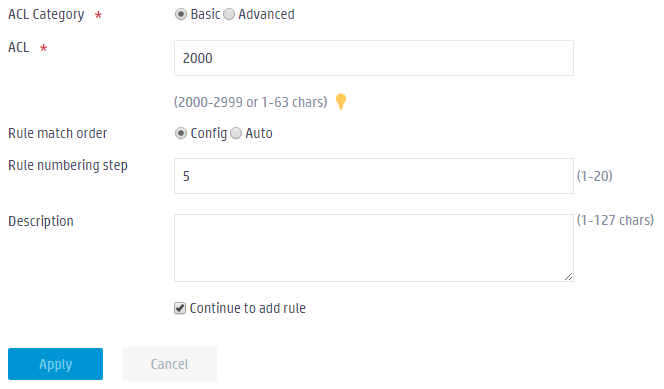Click the Description box resize handle corner

click(568, 276)
